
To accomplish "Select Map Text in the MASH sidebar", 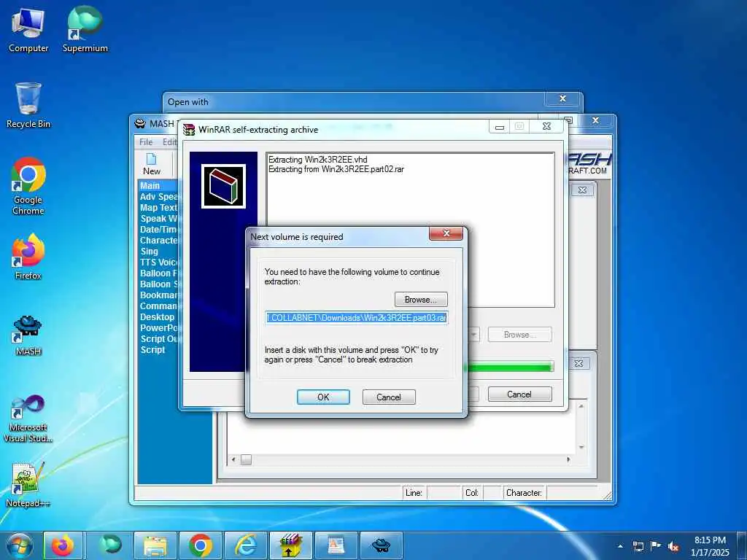I will pyautogui.click(x=158, y=208).
